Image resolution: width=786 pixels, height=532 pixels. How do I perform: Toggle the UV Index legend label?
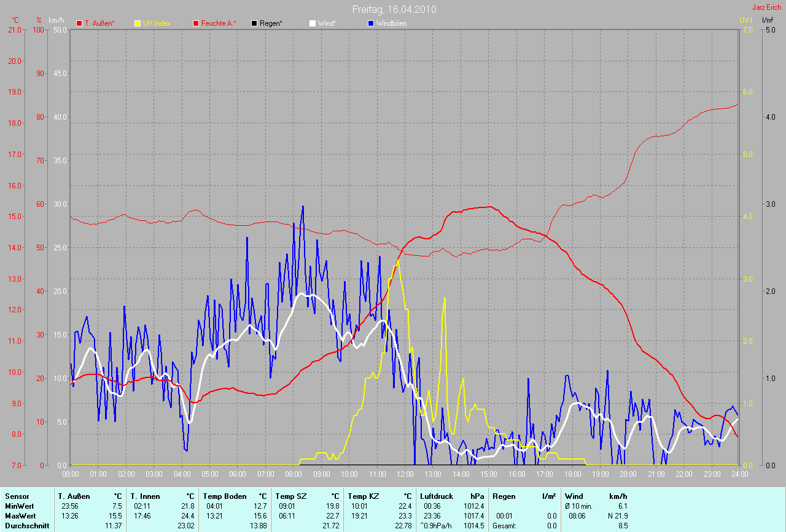coord(157,23)
